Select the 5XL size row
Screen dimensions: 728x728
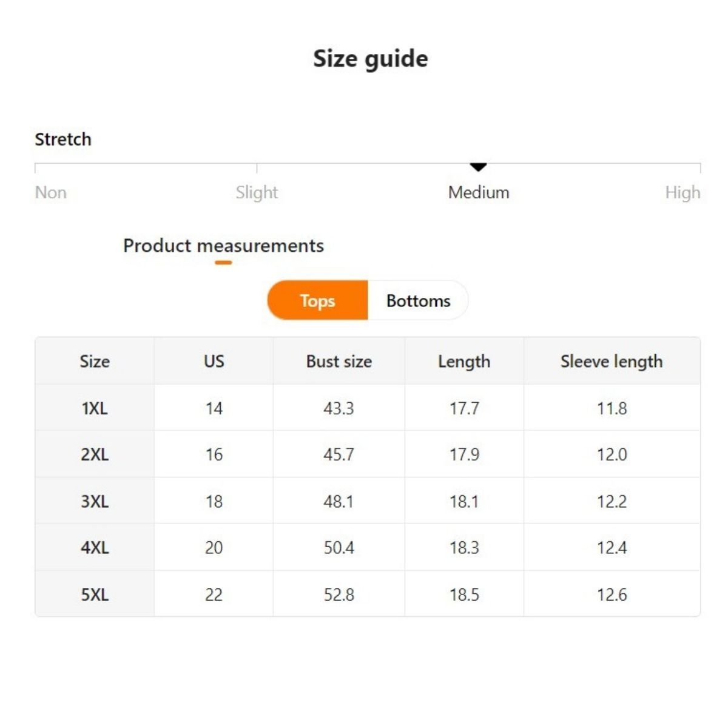coord(95,594)
